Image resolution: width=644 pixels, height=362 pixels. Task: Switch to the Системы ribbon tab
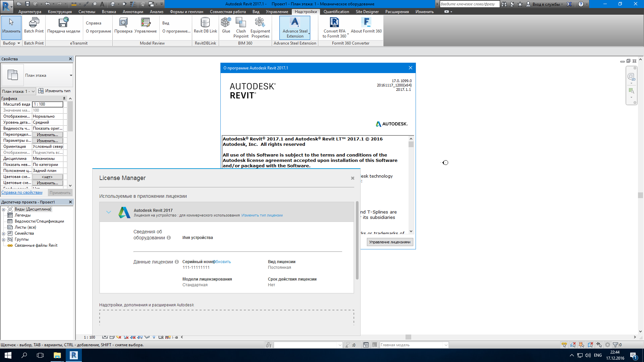(87, 12)
